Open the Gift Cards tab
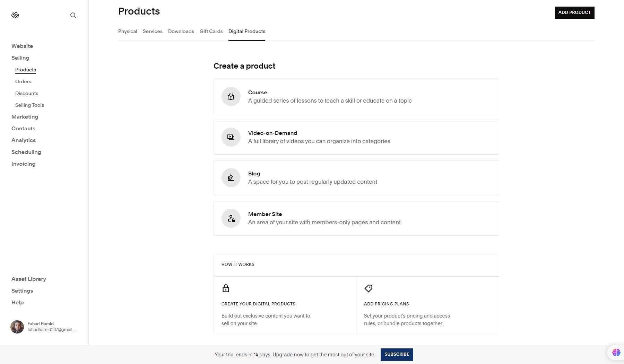The width and height of the screenshot is (624, 364). (211, 31)
